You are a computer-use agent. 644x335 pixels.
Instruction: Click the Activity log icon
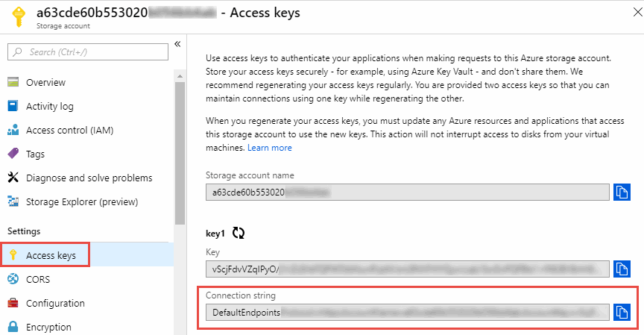(13, 107)
